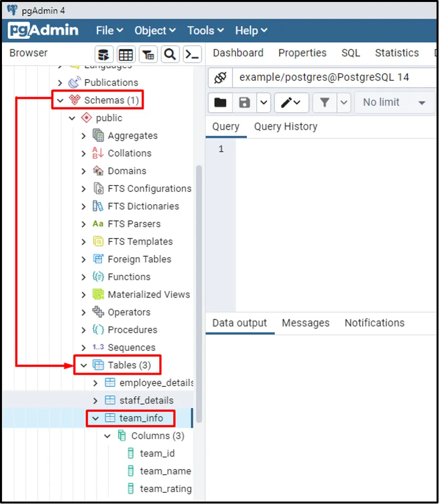Click the Functions icon in tree
This screenshot has height=504, width=439.
[98, 277]
